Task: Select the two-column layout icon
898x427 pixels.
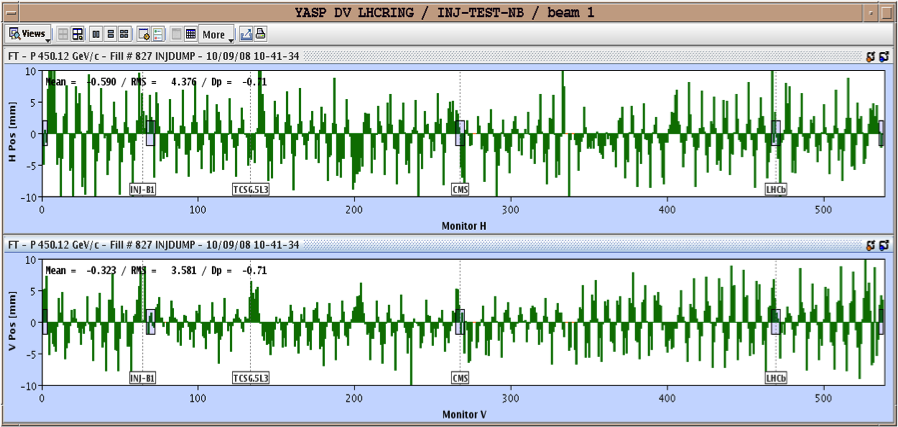Action: tap(96, 34)
